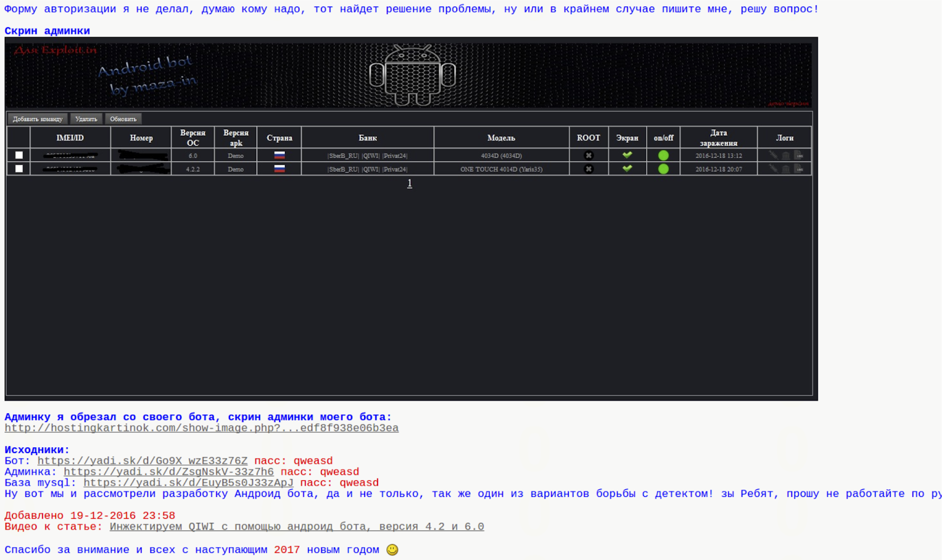Click the Удалить button

86,119
